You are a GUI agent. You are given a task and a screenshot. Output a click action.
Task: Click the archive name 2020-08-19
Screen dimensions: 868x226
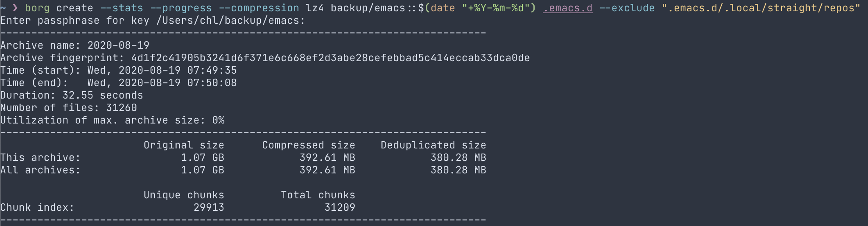click(118, 46)
